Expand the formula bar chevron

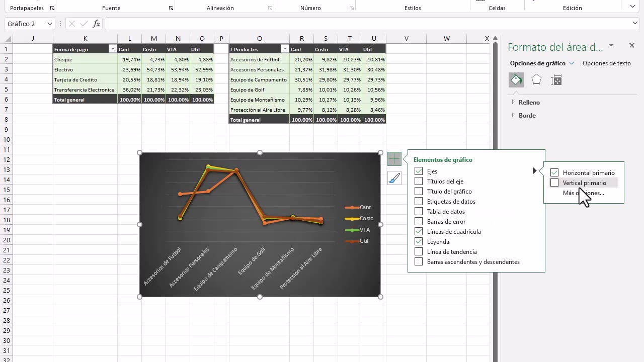coord(635,23)
